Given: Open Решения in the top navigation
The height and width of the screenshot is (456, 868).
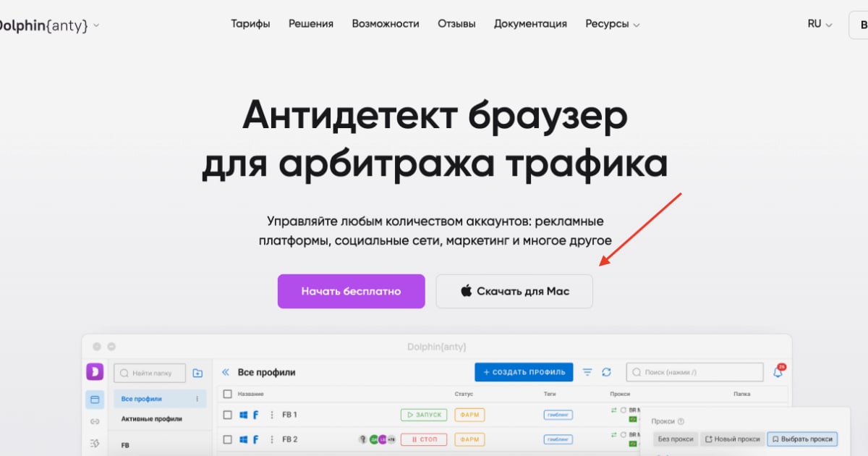Looking at the screenshot, I should tap(311, 24).
